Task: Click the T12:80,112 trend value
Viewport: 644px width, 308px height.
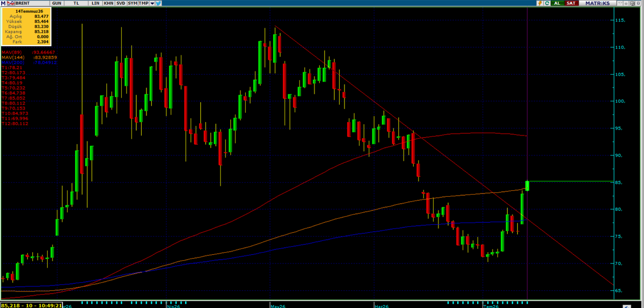Action: click(14, 123)
